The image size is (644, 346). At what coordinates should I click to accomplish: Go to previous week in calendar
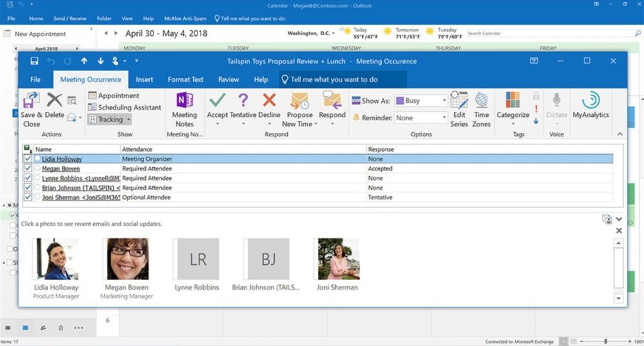(106, 33)
